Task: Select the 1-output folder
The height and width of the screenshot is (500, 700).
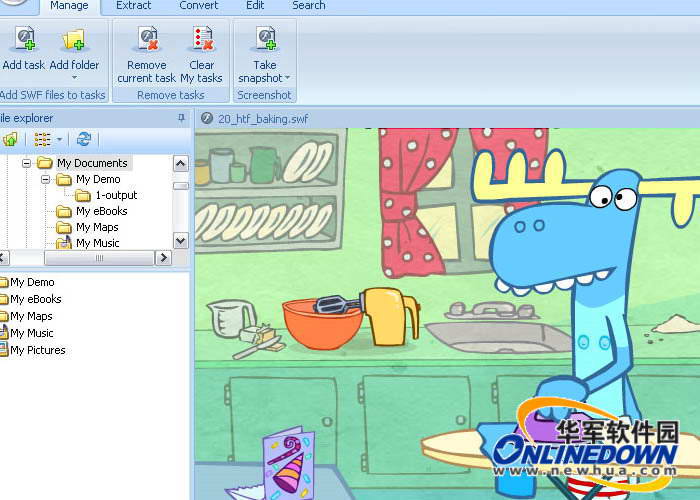Action: point(116,195)
